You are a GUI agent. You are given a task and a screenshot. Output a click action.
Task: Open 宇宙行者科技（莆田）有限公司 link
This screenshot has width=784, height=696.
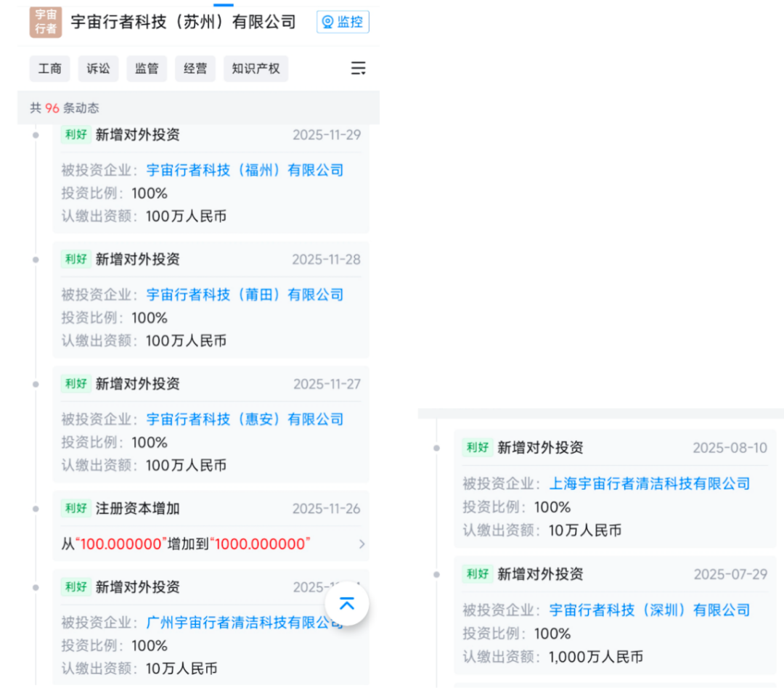click(245, 295)
